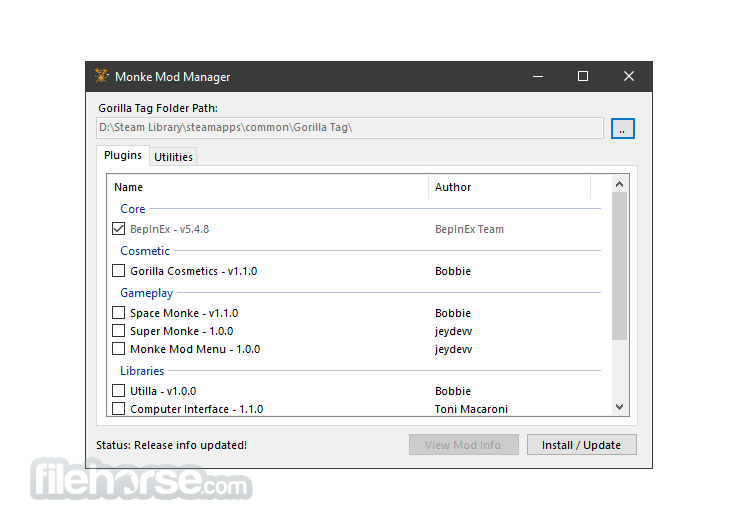Screen dimensions: 738x530
Task: Select the 'Gorilla Cosmetics - v1.1.0' row text
Action: pos(193,271)
